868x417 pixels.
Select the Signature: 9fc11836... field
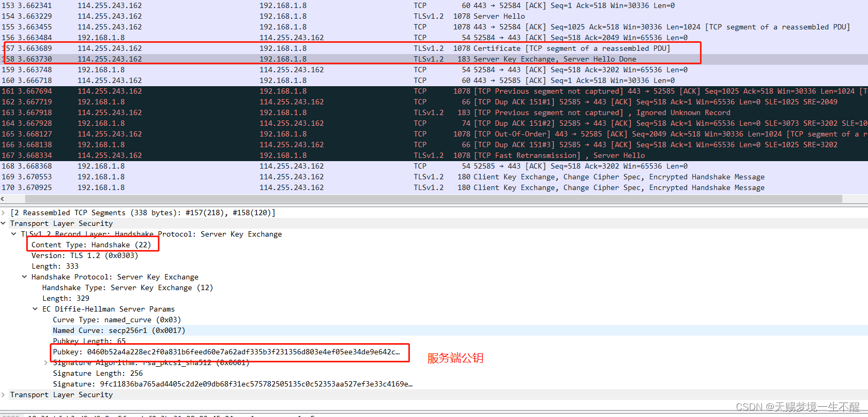click(x=232, y=384)
